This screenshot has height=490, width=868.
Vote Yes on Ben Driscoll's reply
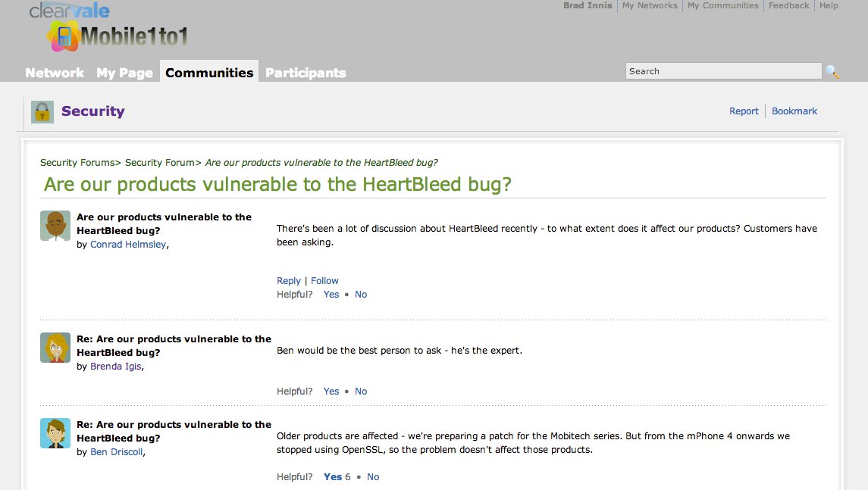(333, 476)
